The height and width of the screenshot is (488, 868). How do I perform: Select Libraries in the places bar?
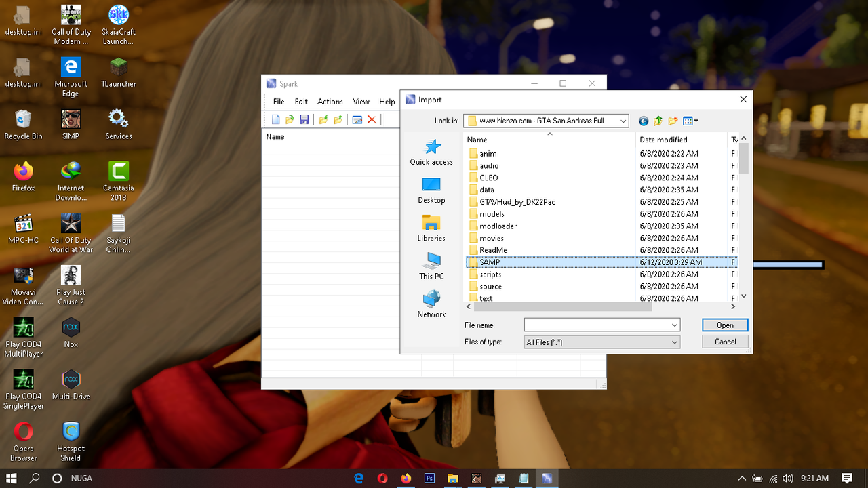click(431, 228)
